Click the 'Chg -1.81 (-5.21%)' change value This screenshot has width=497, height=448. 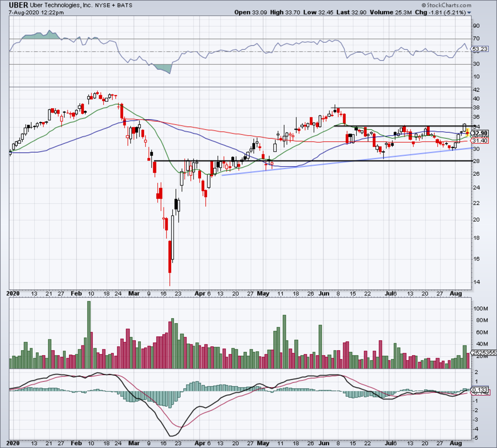point(440,12)
